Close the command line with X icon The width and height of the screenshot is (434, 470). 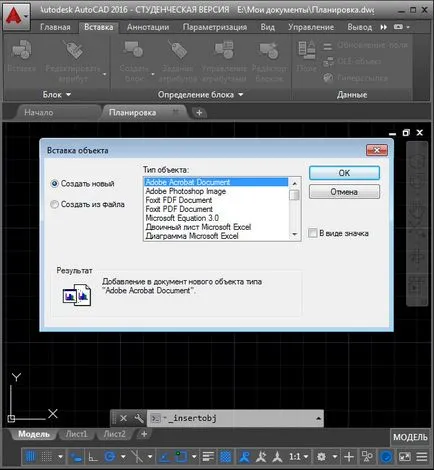pos(123,418)
